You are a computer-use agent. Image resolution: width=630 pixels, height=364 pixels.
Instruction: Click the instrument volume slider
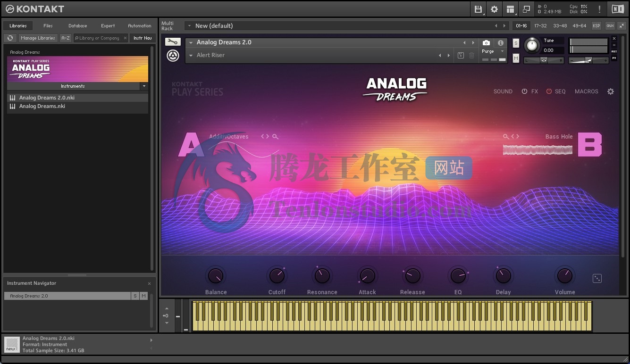click(x=588, y=60)
